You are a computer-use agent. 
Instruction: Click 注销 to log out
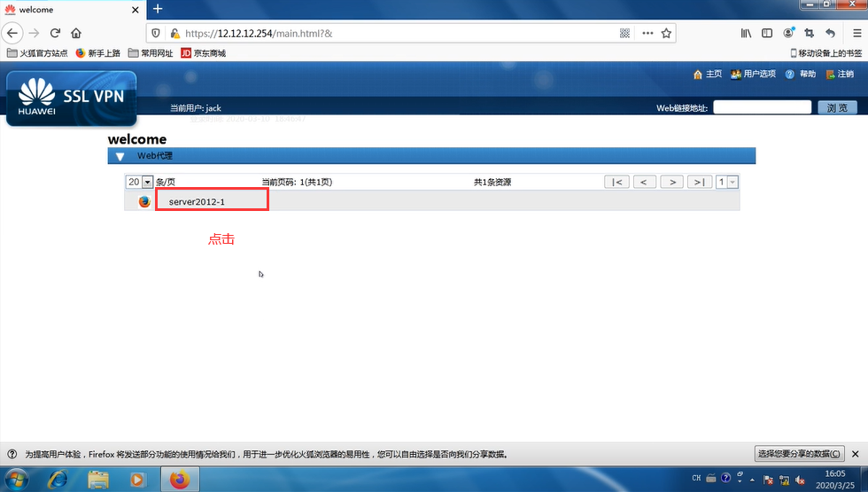coord(840,74)
